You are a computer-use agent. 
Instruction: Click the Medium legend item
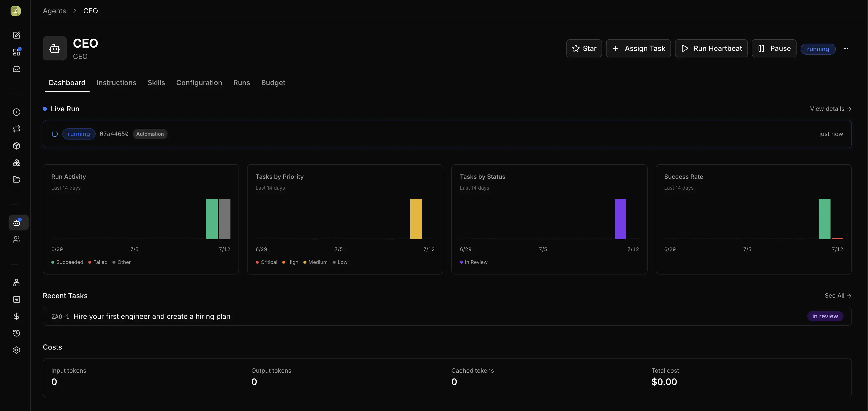315,262
